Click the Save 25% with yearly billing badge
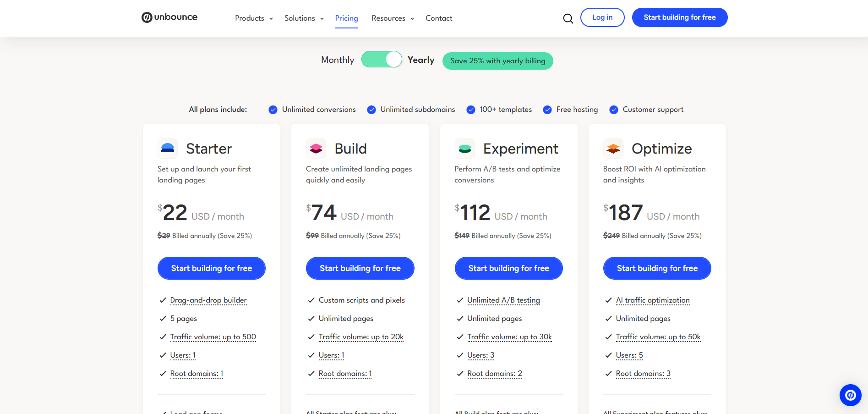The width and height of the screenshot is (868, 414). click(497, 61)
